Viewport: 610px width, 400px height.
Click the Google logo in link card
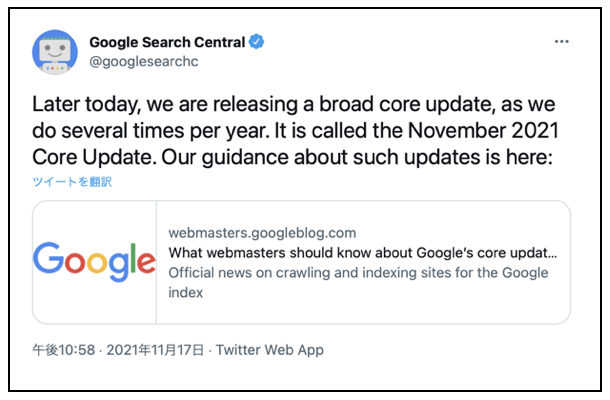pos(95,263)
